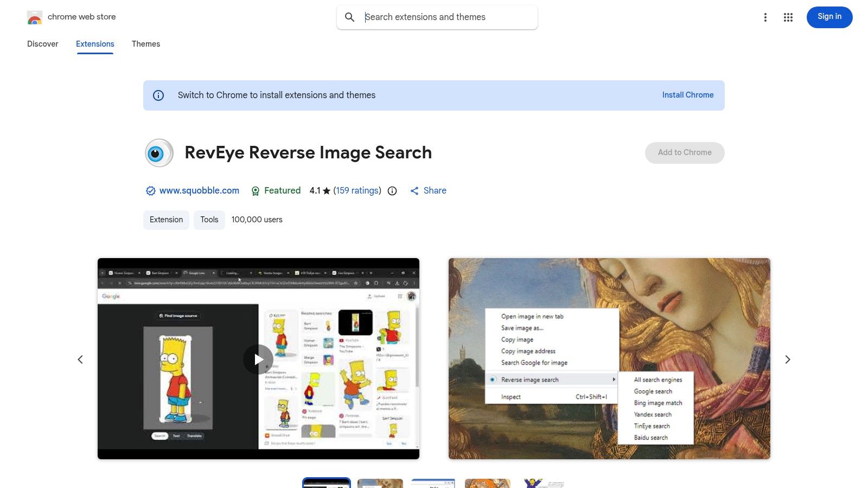Click the magnifier search icon
This screenshot has height=488, width=868.
click(x=350, y=17)
